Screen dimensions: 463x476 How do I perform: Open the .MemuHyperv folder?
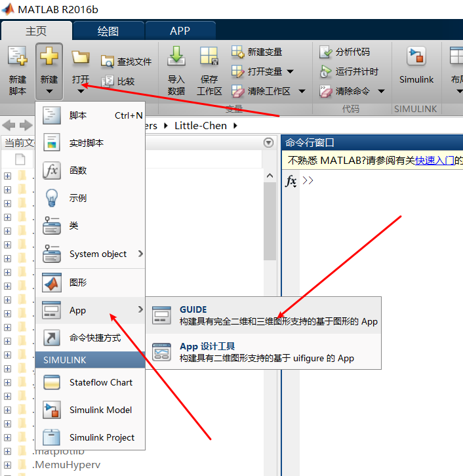[66, 465]
